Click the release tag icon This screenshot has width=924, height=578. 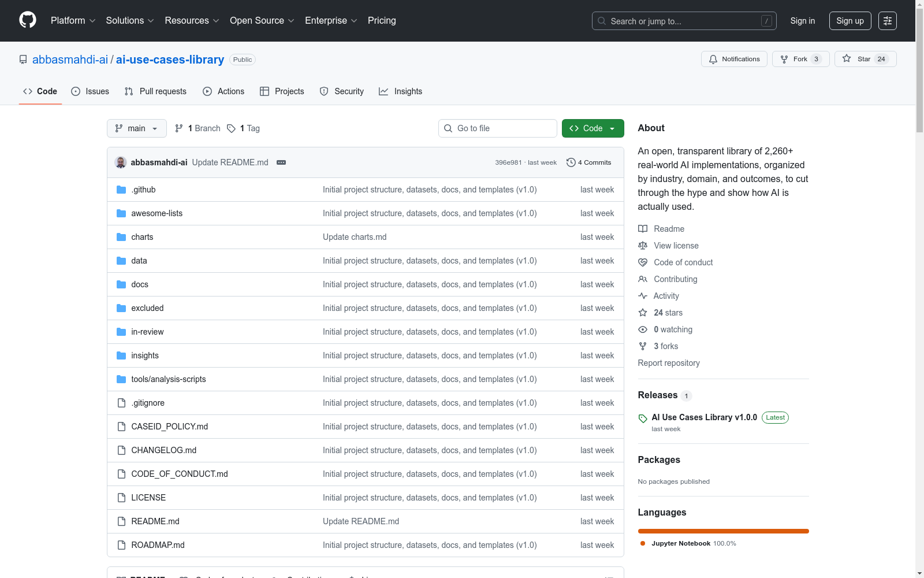tap(643, 418)
